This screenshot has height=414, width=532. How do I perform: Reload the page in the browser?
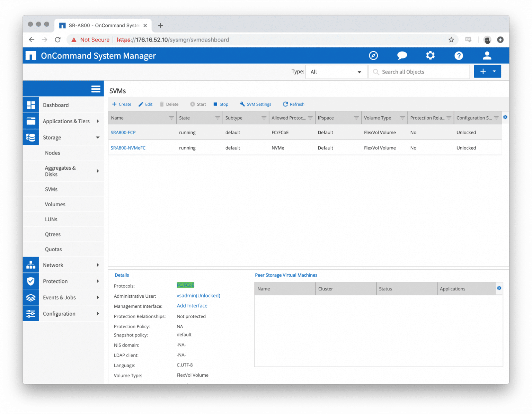pyautogui.click(x=58, y=40)
